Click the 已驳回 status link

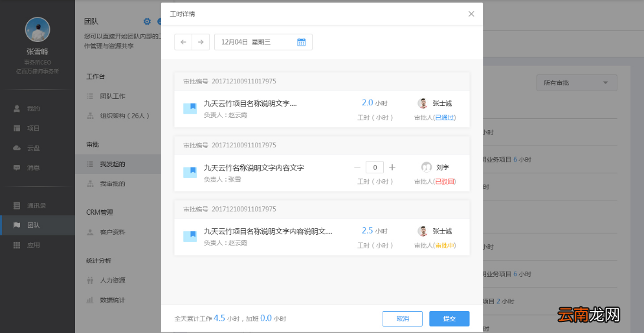click(445, 182)
